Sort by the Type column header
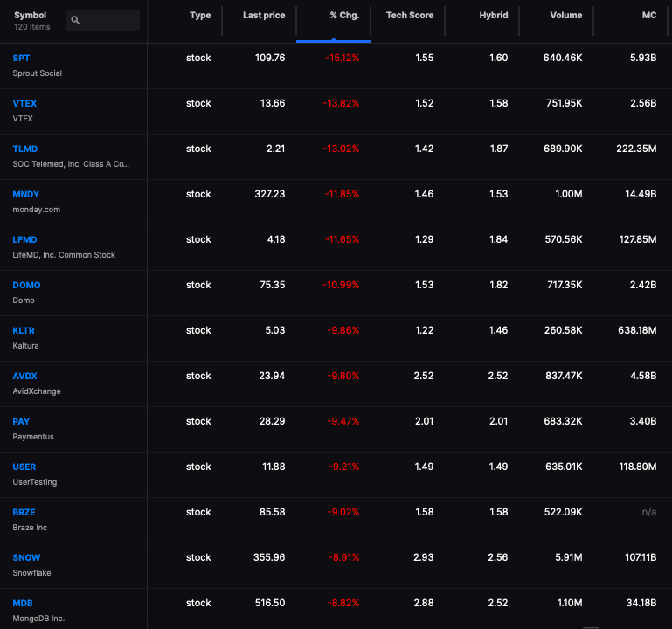 click(x=200, y=15)
